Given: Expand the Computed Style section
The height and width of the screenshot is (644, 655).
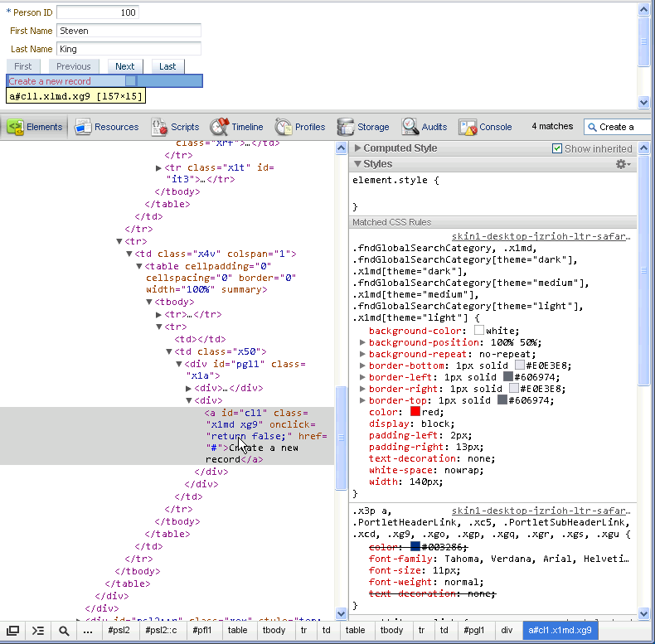Looking at the screenshot, I should pos(357,148).
